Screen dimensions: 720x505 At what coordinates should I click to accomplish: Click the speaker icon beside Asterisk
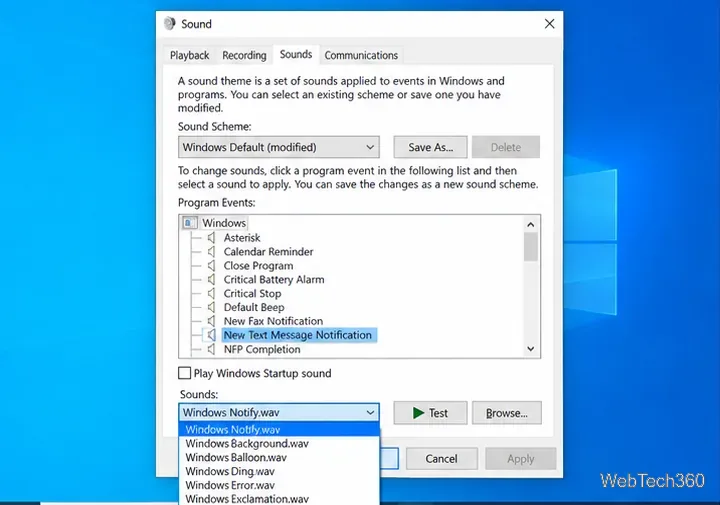211,238
